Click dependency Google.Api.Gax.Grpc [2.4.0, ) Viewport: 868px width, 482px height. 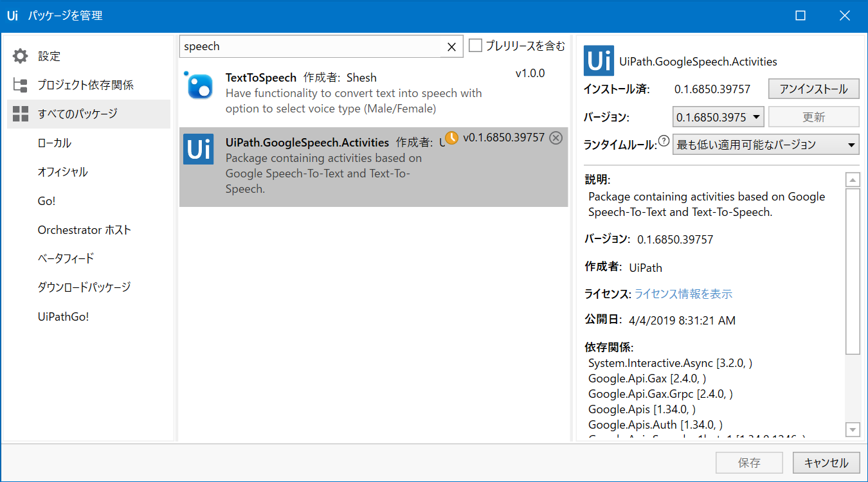coord(660,394)
